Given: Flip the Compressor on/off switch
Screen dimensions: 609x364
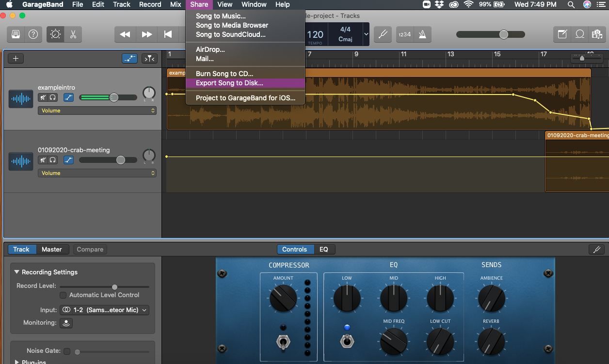Looking at the screenshot, I should click(x=283, y=341).
